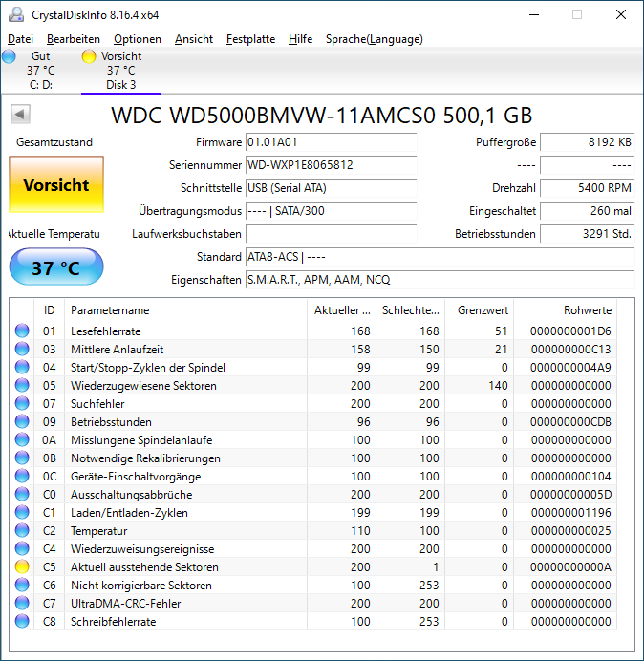Click status icon for Wiederzuweisungsereignisse
The height and width of the screenshot is (661, 644).
pyautogui.click(x=22, y=548)
